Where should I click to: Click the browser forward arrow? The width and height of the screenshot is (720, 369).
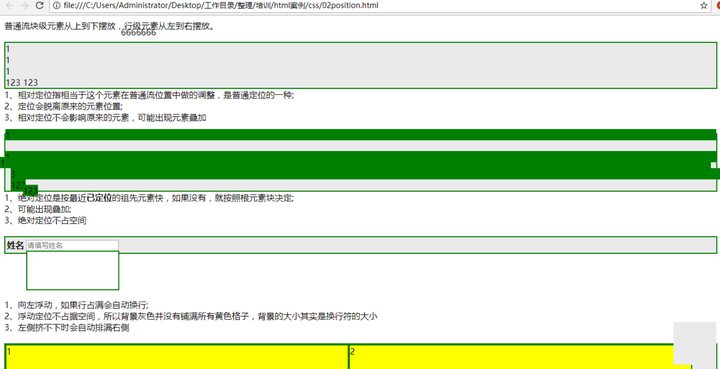pos(25,6)
